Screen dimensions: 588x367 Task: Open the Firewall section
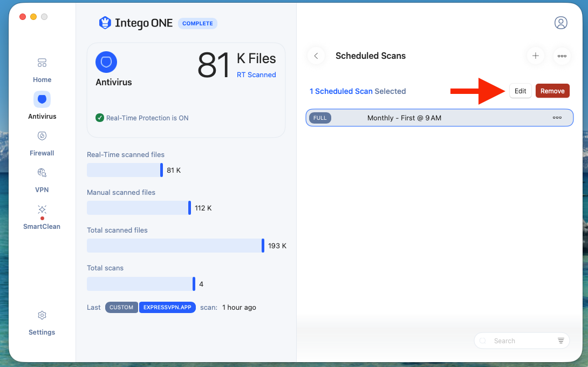point(42,144)
